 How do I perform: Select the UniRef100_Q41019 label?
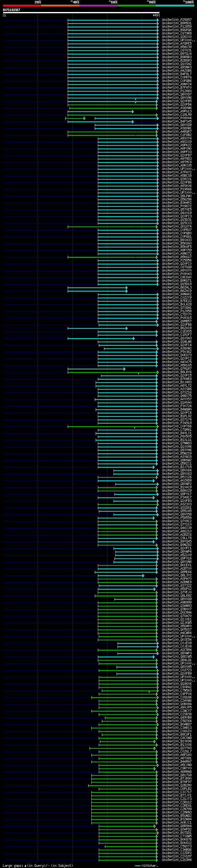click(x=177, y=213)
